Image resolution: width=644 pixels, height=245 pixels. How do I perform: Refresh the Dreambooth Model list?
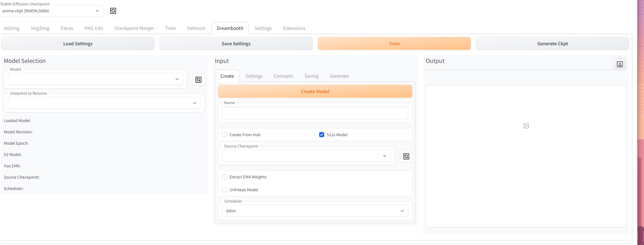pyautogui.click(x=199, y=80)
